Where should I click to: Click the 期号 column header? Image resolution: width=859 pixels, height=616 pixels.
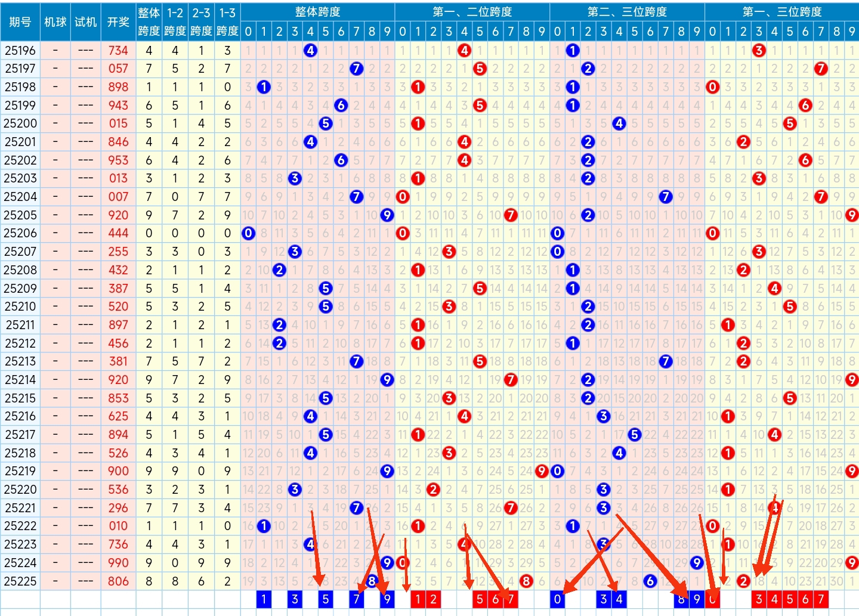coord(20,22)
